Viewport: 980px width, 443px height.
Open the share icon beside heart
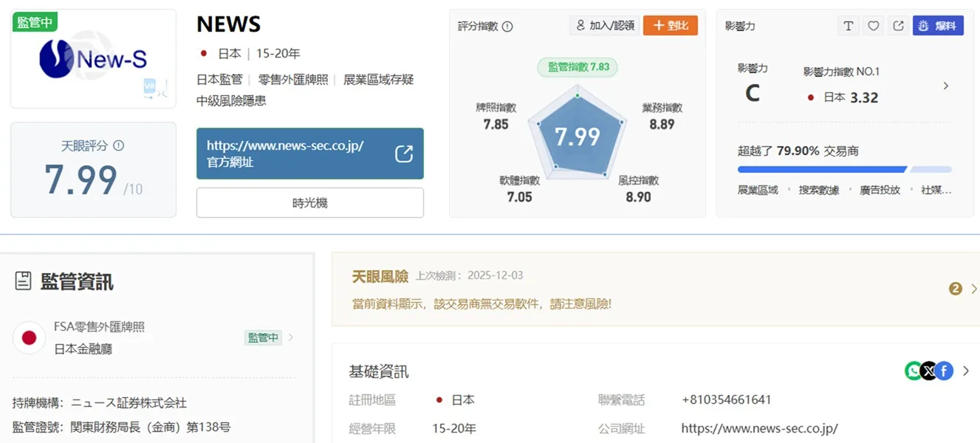click(898, 26)
